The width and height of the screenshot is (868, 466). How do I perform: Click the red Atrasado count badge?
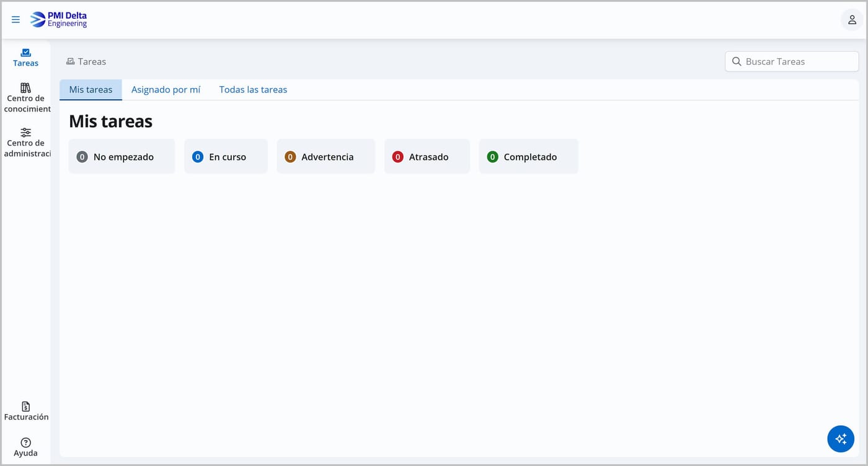point(398,157)
